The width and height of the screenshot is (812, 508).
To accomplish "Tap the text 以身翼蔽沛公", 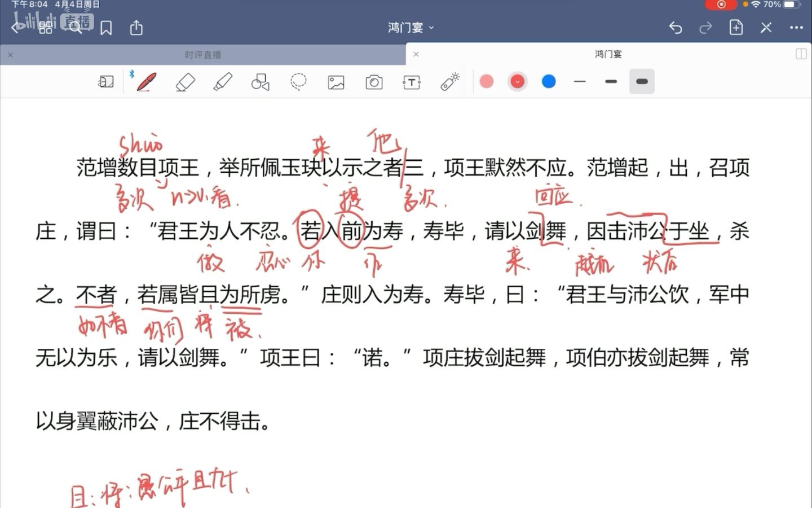I will (x=97, y=421).
